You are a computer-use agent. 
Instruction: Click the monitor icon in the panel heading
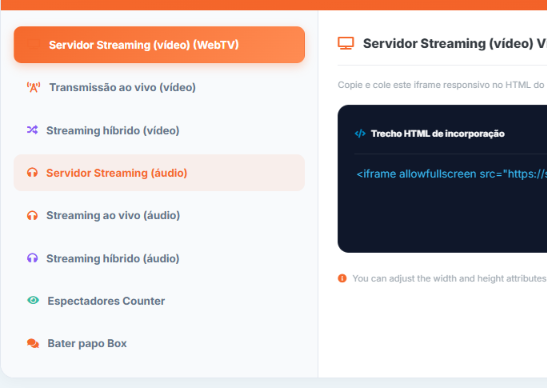pyautogui.click(x=346, y=43)
